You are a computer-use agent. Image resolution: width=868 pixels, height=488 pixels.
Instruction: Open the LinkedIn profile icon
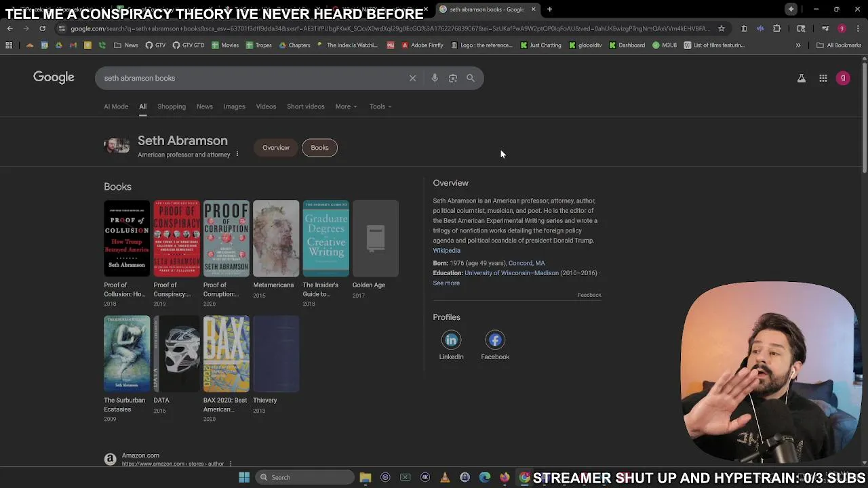coord(451,340)
